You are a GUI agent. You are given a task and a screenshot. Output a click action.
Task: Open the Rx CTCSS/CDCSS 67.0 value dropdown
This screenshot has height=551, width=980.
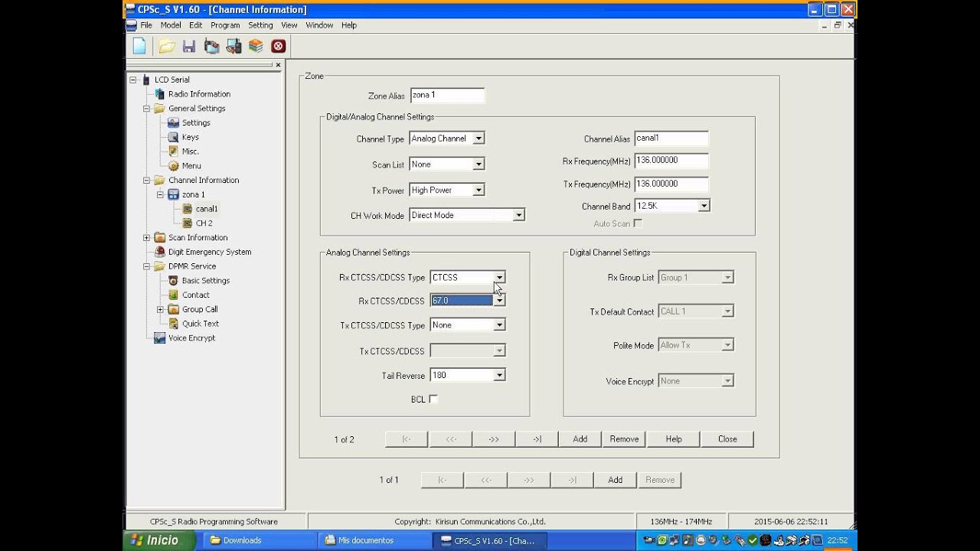point(499,301)
